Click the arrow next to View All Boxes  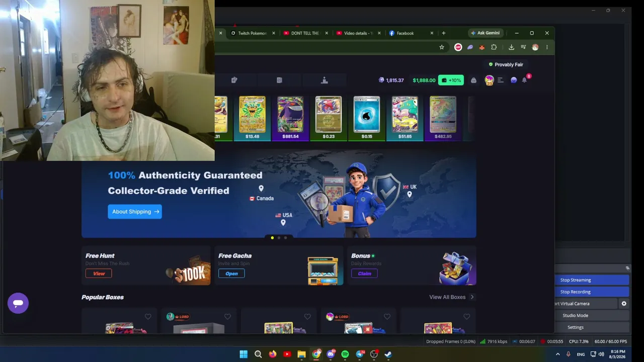[x=472, y=297]
